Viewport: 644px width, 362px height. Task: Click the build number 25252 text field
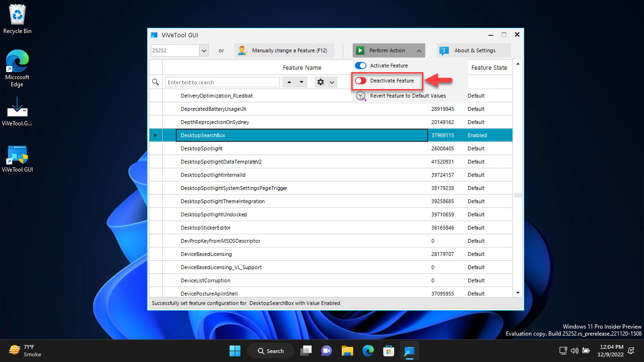click(x=175, y=50)
